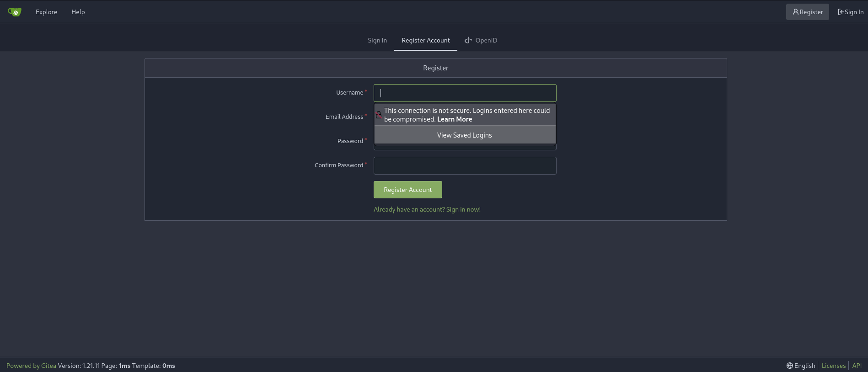The width and height of the screenshot is (868, 372).
Task: Click the OpenID logo icon
Action: click(468, 40)
